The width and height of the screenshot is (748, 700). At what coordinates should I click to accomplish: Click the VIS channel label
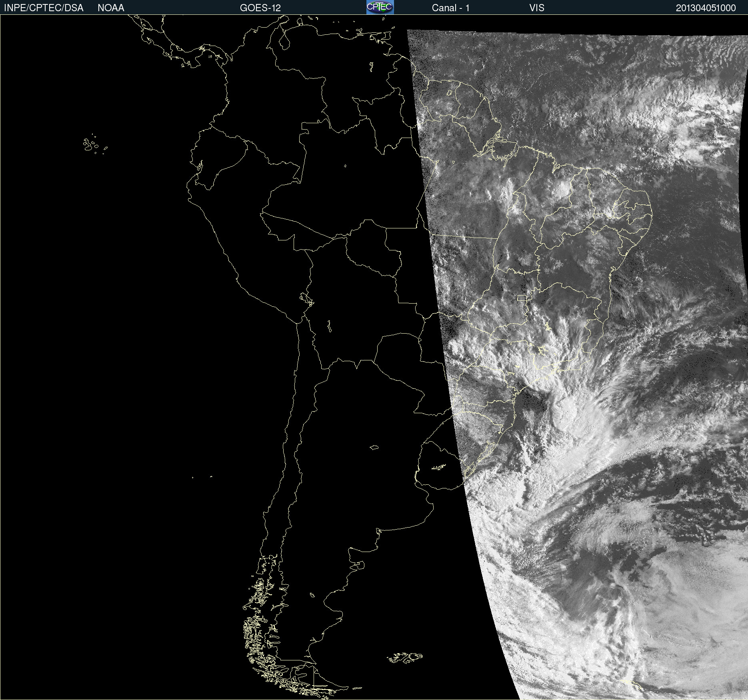(x=536, y=8)
